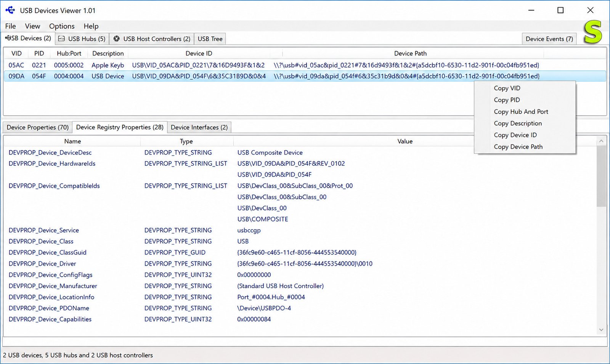
Task: Click the (Standard USB Host Controller) value
Action: click(281, 286)
